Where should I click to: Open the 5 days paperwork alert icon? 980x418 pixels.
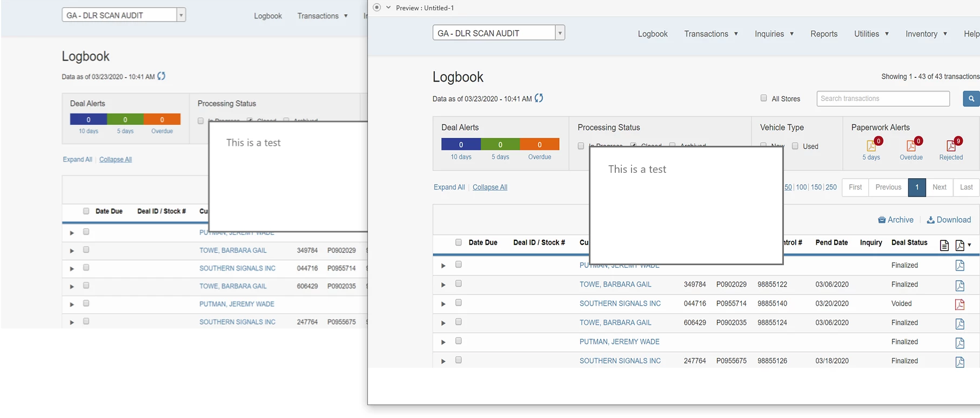tap(871, 146)
